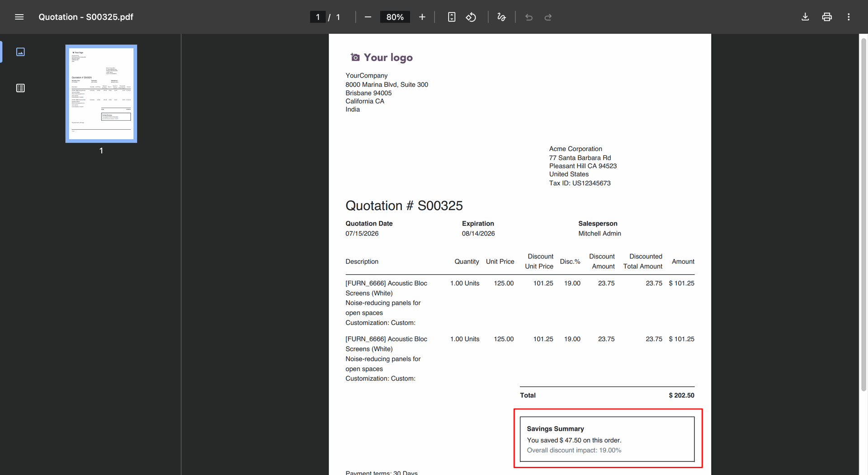Click the Quotation # S00325 heading
Screen dimensions: 868x475
pyautogui.click(x=404, y=206)
